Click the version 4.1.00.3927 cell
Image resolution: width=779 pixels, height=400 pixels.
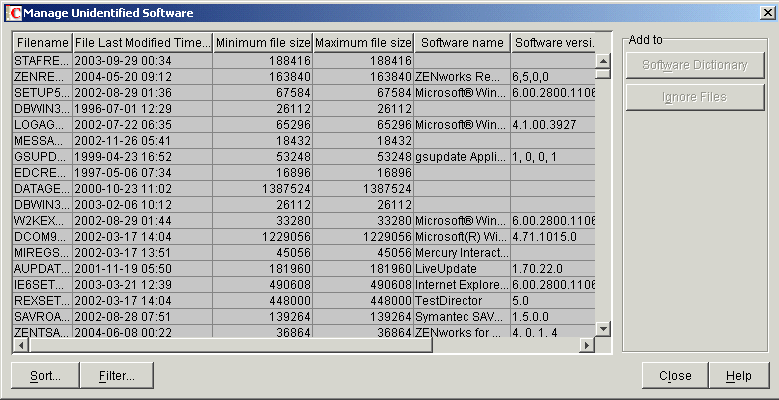(x=553, y=125)
